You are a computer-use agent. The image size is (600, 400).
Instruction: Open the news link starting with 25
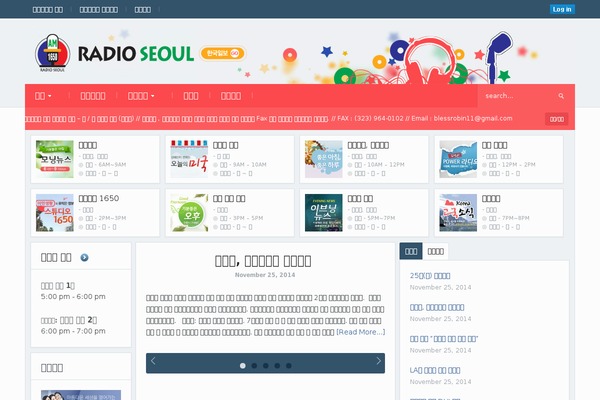(x=430, y=276)
